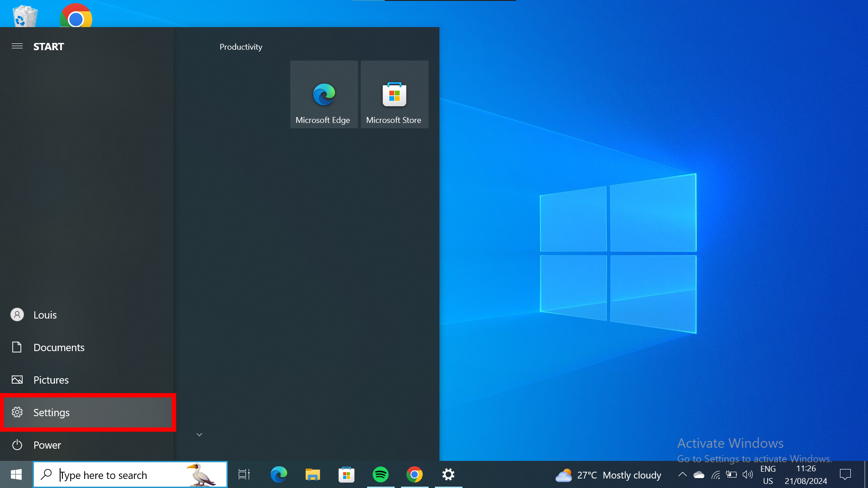The height and width of the screenshot is (488, 868).
Task: Open the Recycle Bin on the desktop
Action: click(25, 16)
